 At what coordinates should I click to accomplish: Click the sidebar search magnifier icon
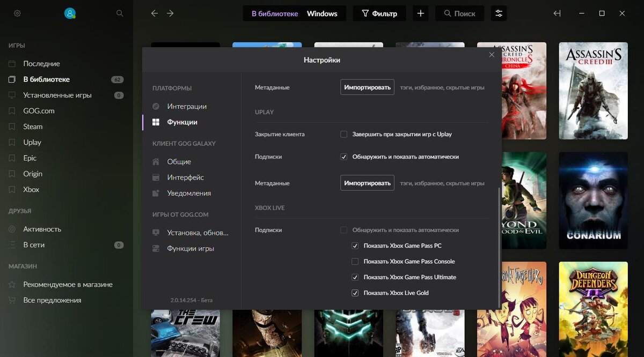point(120,13)
